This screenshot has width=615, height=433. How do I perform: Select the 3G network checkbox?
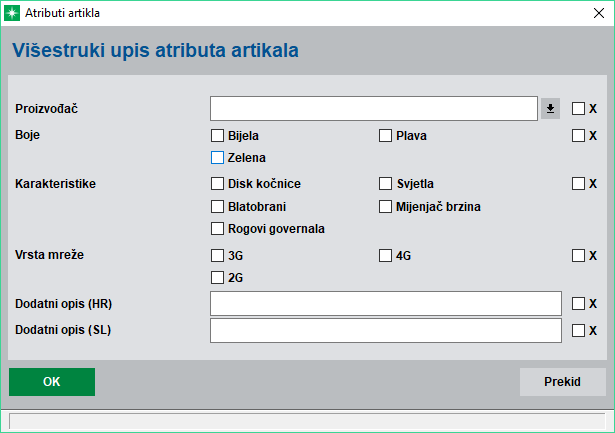tap(217, 256)
